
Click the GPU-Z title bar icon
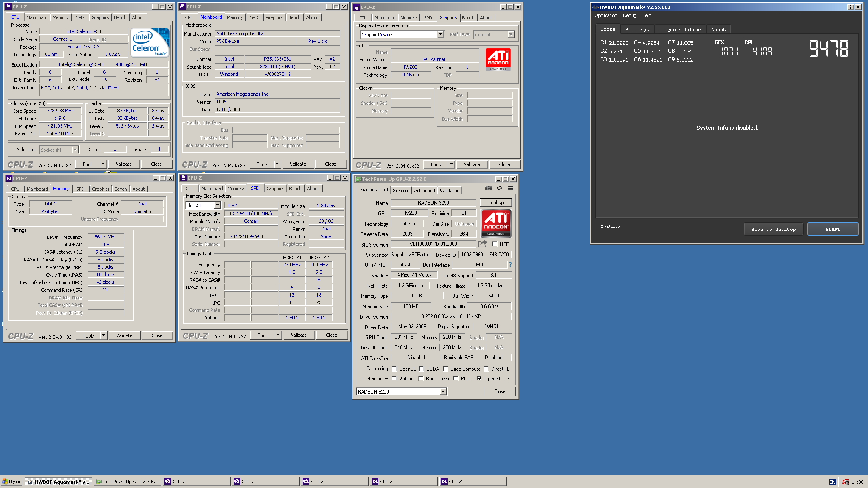point(358,179)
